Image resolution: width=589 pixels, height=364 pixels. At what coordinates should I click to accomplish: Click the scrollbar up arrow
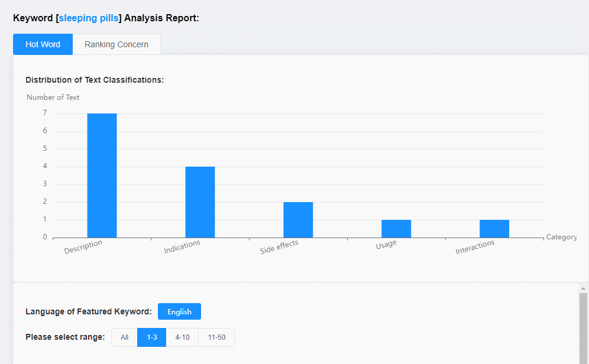coord(583,288)
